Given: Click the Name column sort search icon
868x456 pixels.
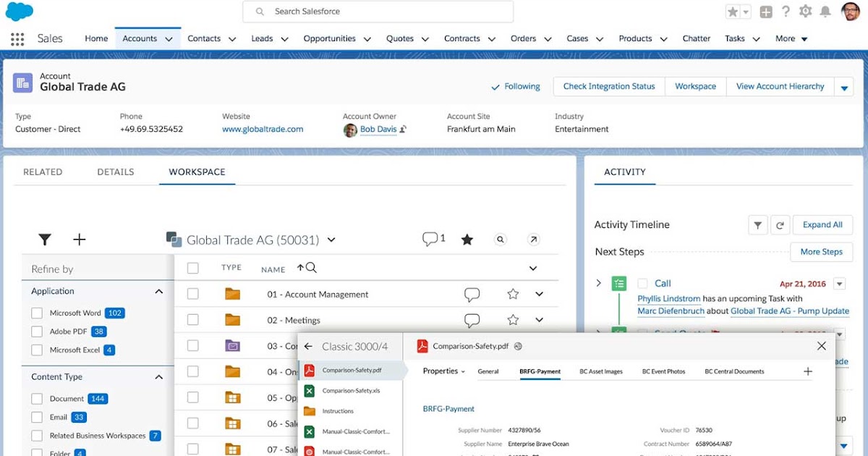Looking at the screenshot, I should point(311,268).
